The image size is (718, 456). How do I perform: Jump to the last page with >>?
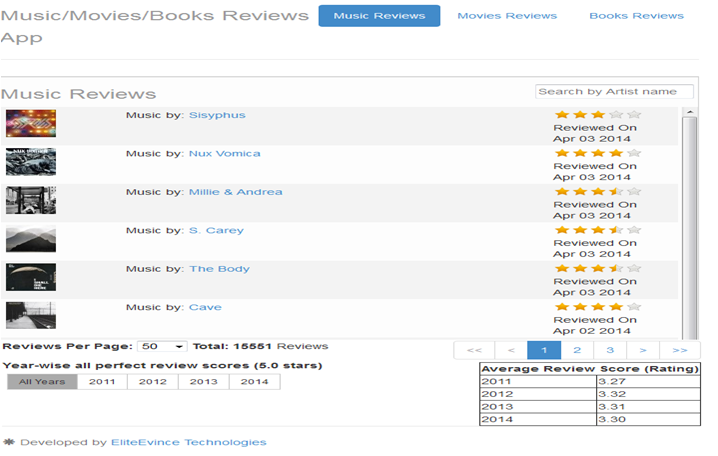click(679, 350)
